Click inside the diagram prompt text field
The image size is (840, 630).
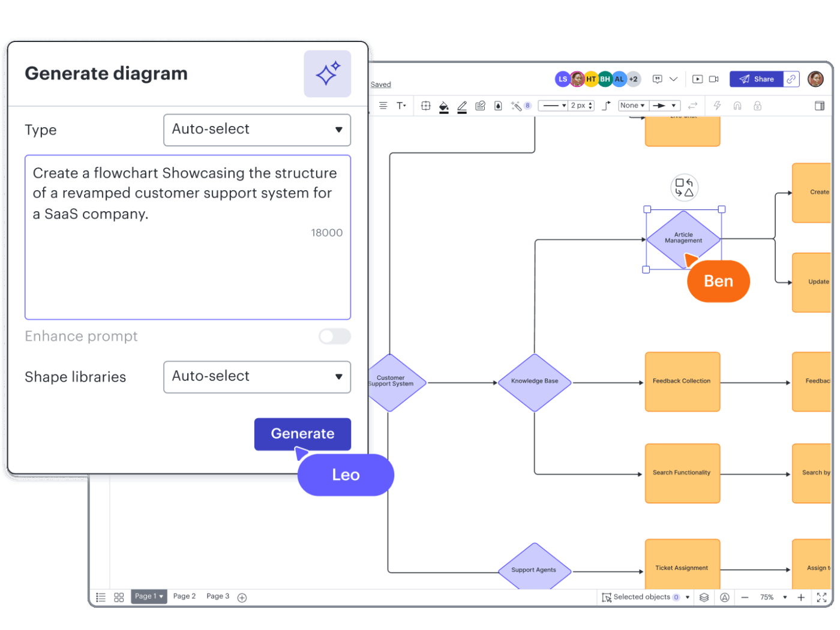(x=187, y=237)
